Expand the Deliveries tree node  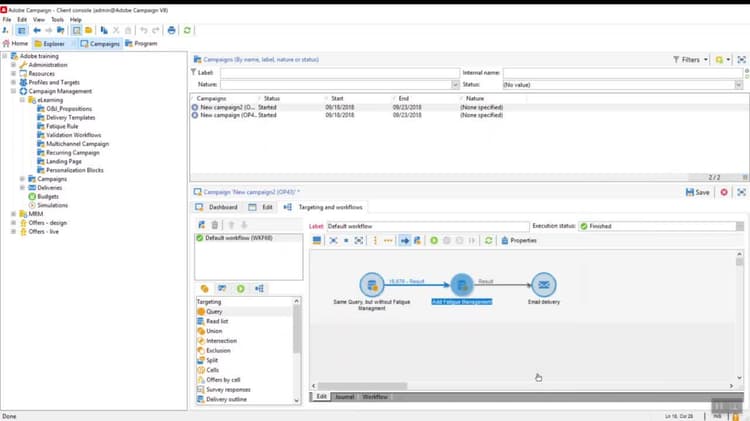pos(22,188)
